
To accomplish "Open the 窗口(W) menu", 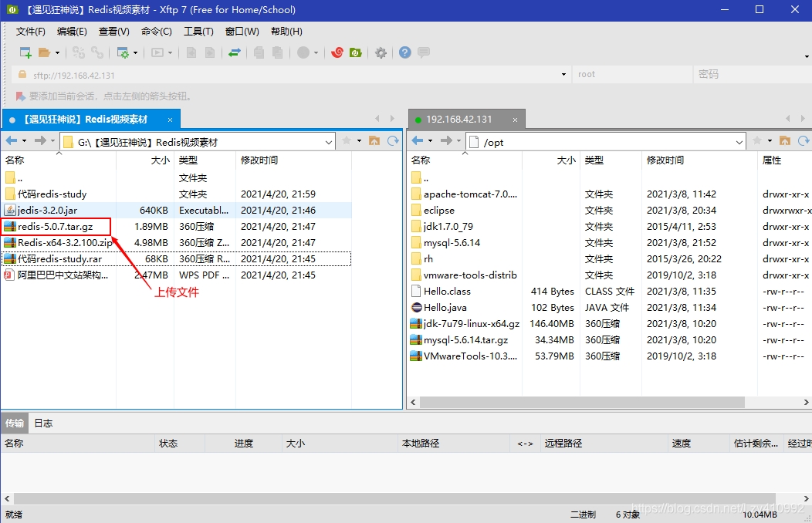I will (242, 32).
